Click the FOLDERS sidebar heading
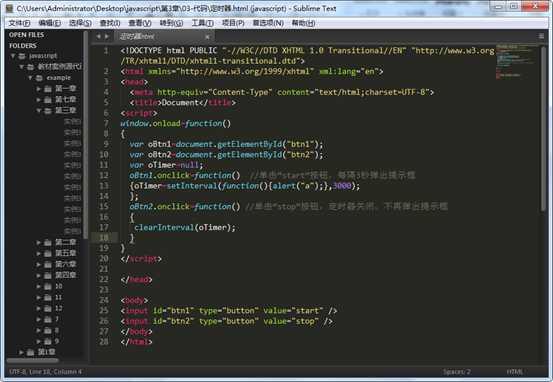Image resolution: width=553 pixels, height=382 pixels. pyautogui.click(x=23, y=46)
